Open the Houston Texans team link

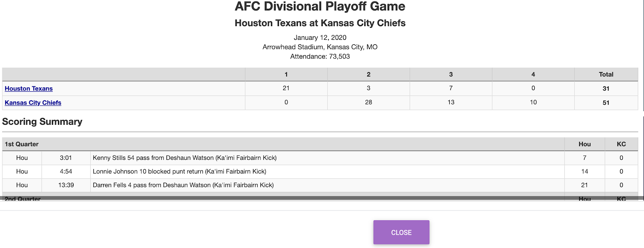(x=29, y=89)
